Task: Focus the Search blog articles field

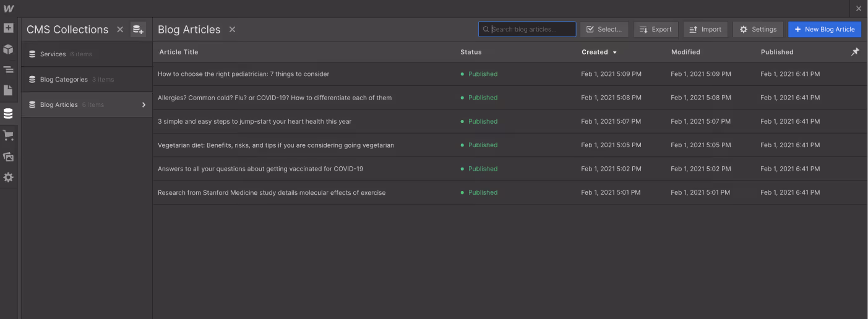Action: point(527,29)
